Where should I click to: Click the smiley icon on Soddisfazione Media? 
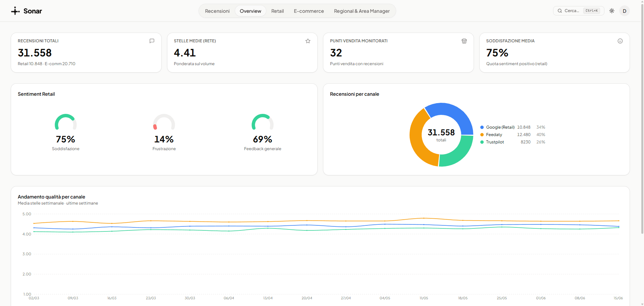click(620, 41)
